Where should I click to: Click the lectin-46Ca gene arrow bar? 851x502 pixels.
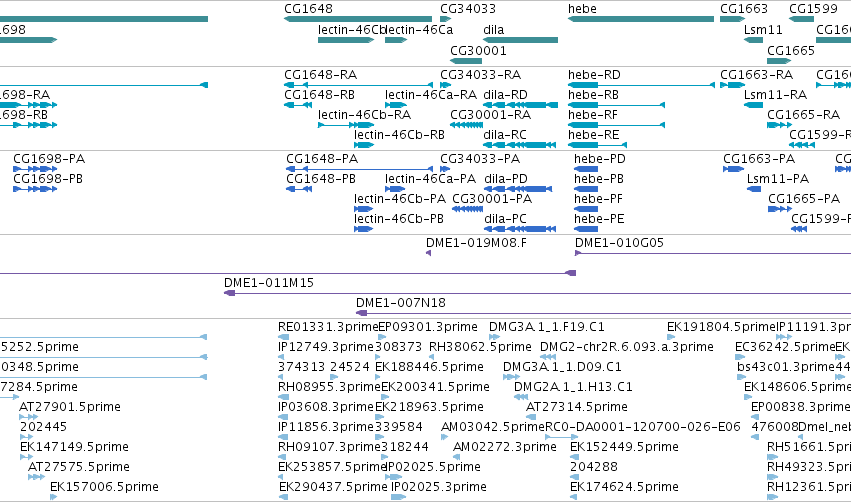(x=396, y=40)
